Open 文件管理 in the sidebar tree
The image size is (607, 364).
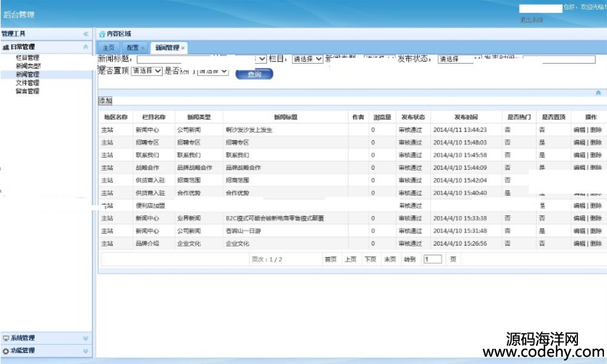click(27, 83)
